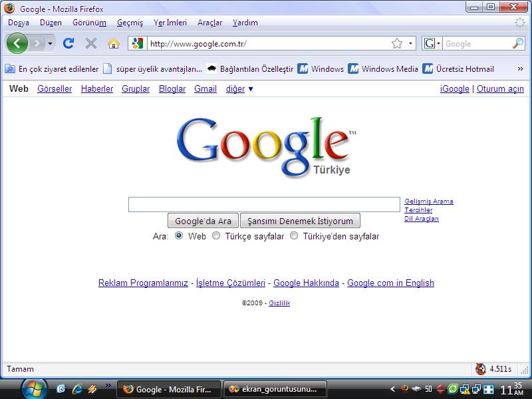Go to the home page via house icon
Image resolution: width=532 pixels, height=399 pixels.
pyautogui.click(x=113, y=43)
